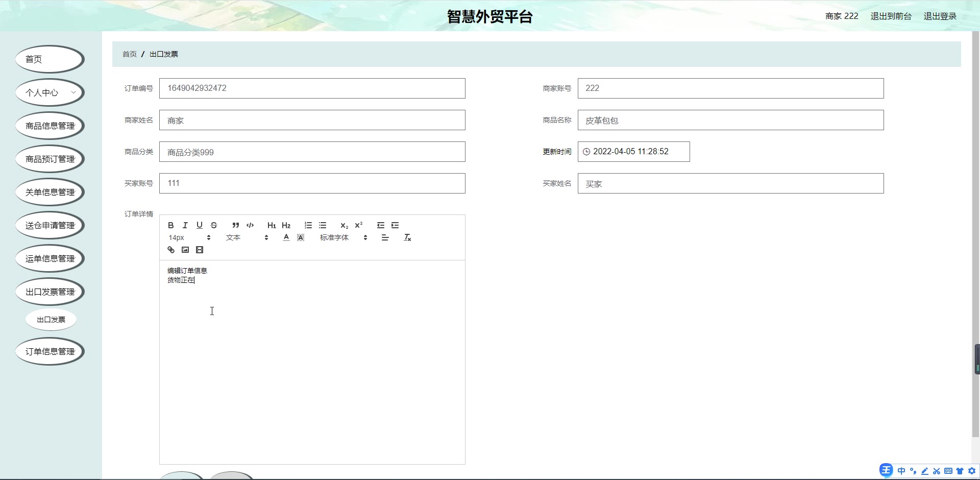980x480 pixels.
Task: Open the IME soft keyboard
Action: [x=948, y=471]
